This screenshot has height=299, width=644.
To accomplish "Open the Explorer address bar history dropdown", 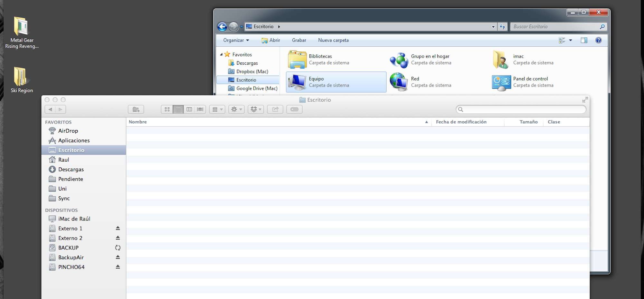I will (493, 27).
